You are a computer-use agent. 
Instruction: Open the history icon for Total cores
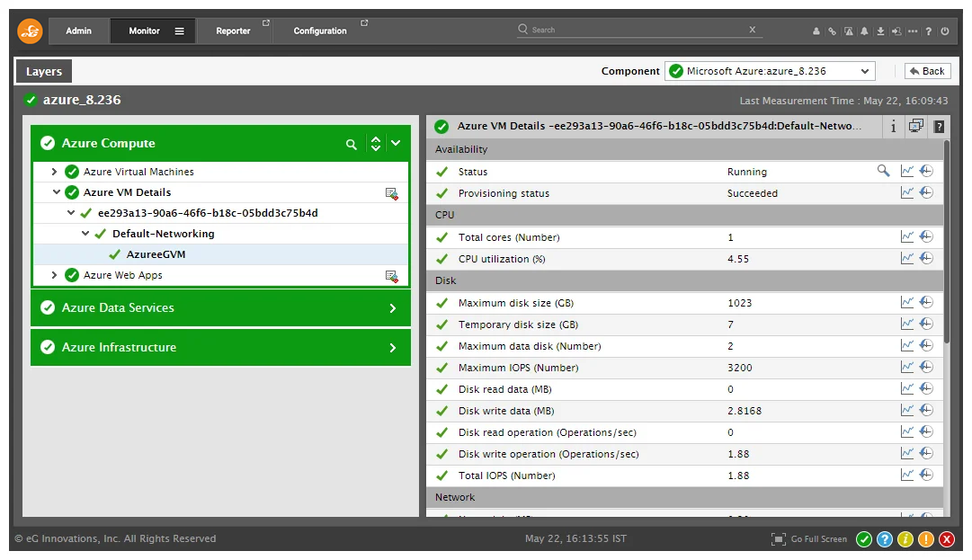tap(927, 236)
